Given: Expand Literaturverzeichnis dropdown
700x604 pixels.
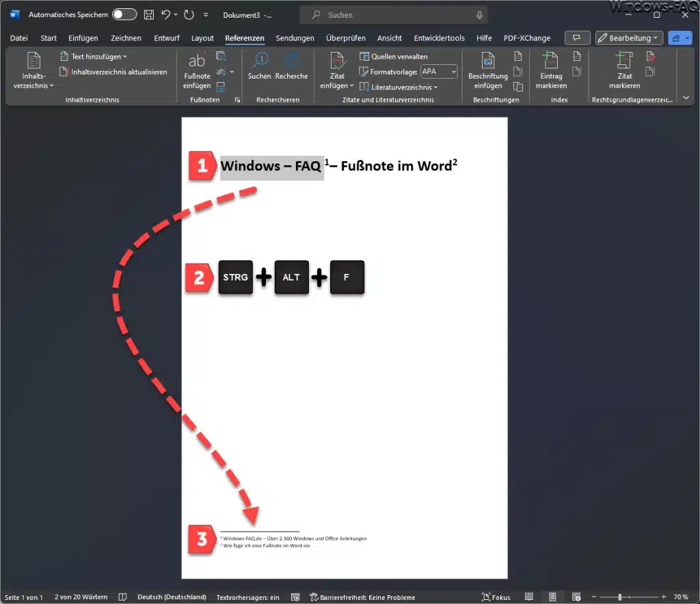Looking at the screenshot, I should [x=399, y=87].
